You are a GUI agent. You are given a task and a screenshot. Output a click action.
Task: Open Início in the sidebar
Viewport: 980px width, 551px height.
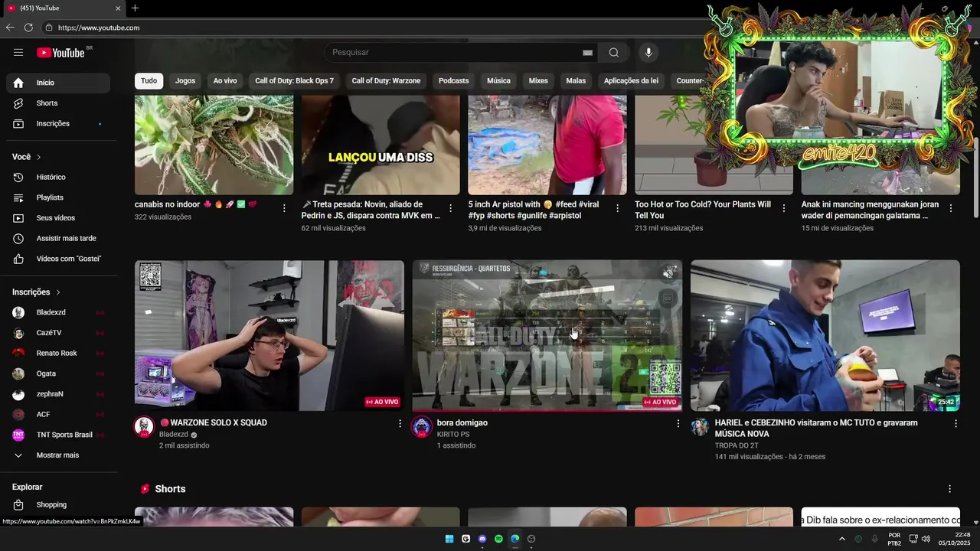[x=58, y=83]
